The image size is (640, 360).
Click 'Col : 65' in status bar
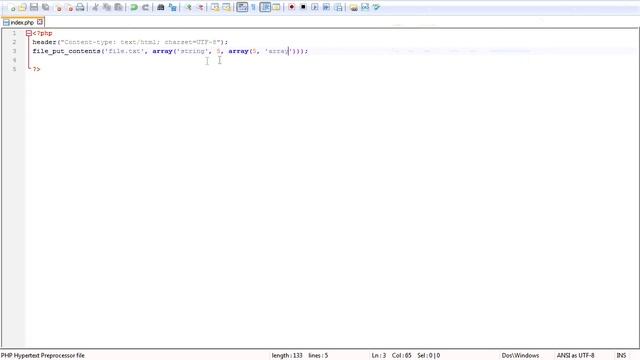(x=402, y=356)
